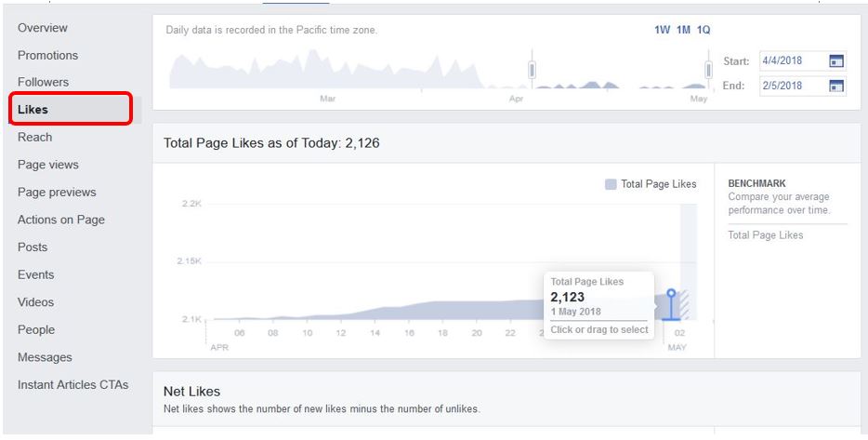Open the End date calendar icon
This screenshot has height=440, width=868.
point(836,86)
